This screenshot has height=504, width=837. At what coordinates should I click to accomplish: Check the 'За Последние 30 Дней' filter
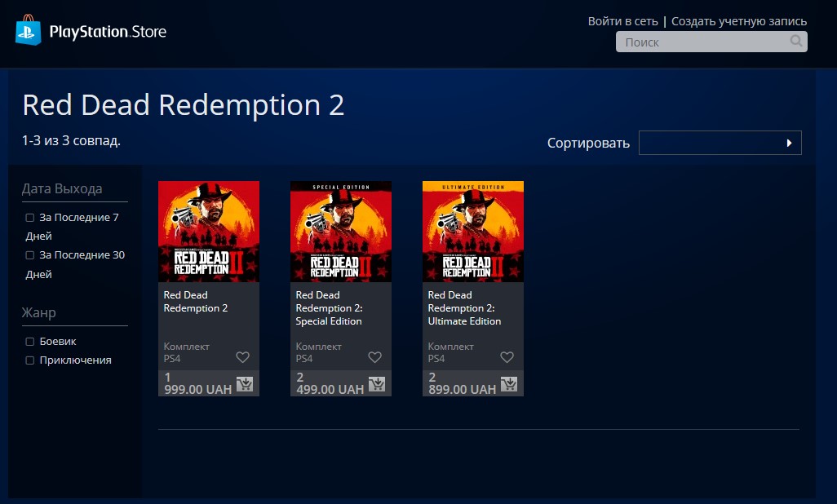tap(29, 254)
